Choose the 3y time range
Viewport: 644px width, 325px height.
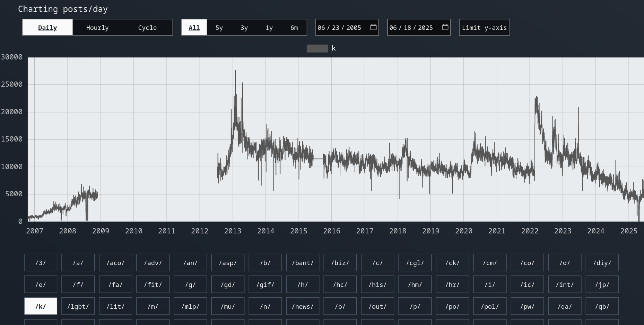[x=244, y=27]
